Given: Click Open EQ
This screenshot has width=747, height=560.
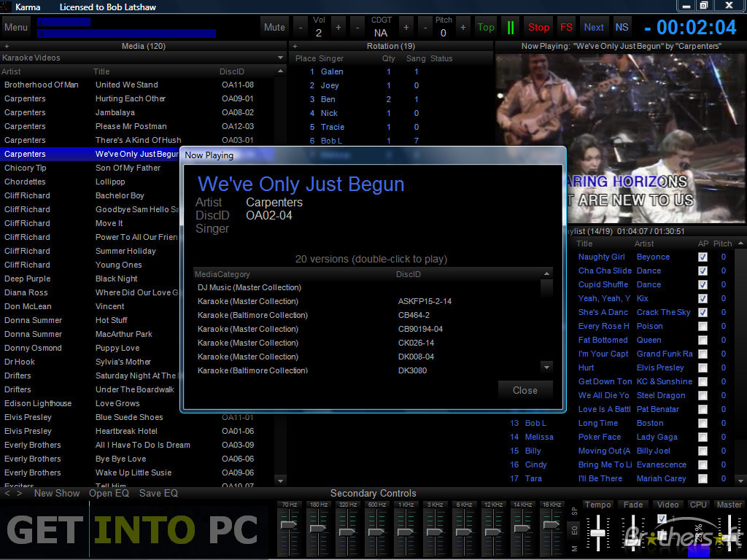Looking at the screenshot, I should (x=109, y=494).
